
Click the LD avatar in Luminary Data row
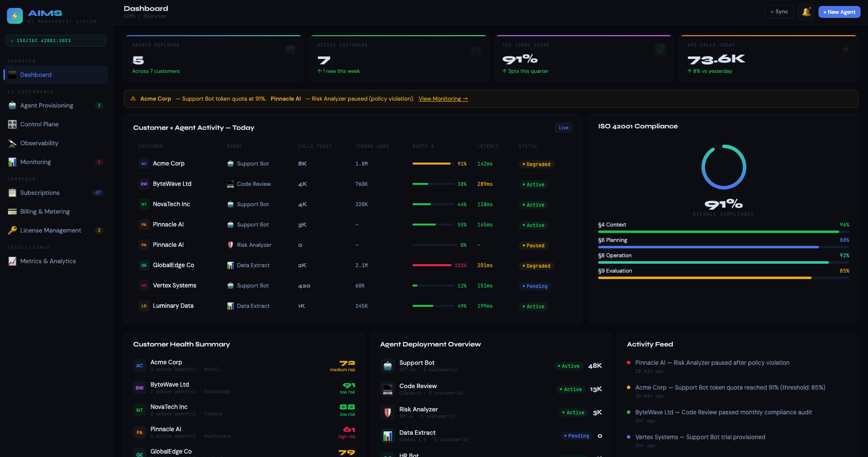point(144,306)
